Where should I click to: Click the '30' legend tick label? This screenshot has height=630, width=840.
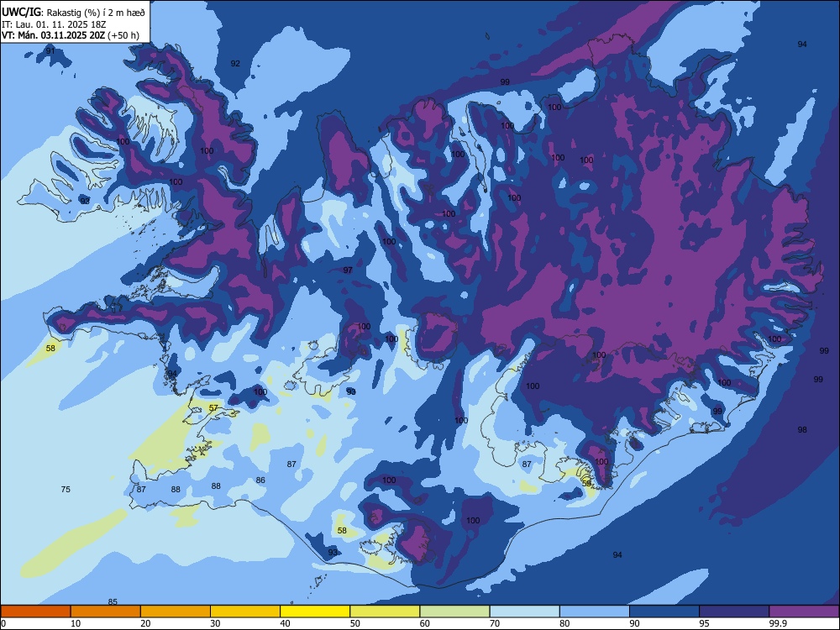tap(215, 623)
